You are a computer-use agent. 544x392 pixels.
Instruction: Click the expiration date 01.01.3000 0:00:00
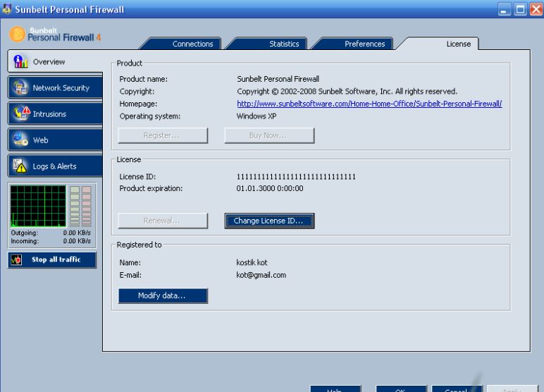click(x=270, y=188)
